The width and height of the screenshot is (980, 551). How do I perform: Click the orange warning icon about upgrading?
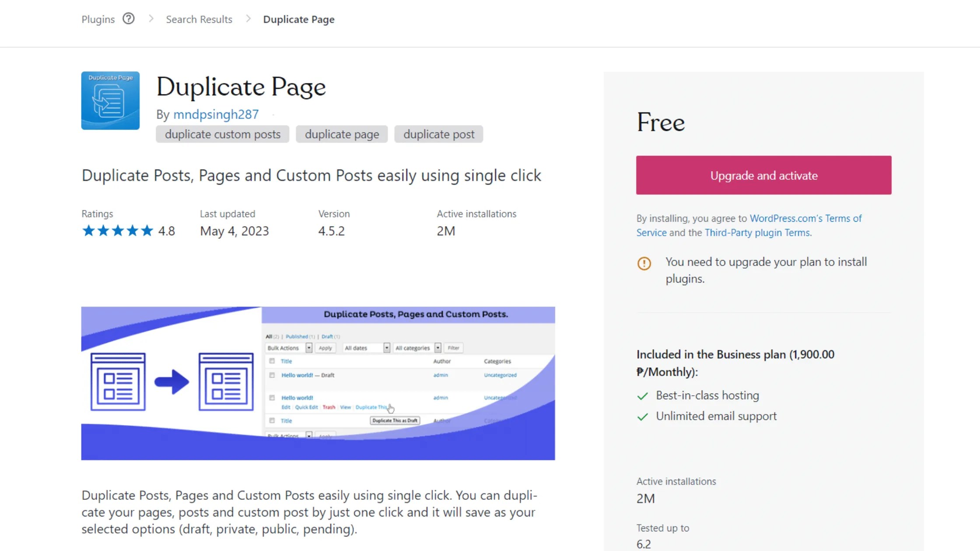pos(644,263)
